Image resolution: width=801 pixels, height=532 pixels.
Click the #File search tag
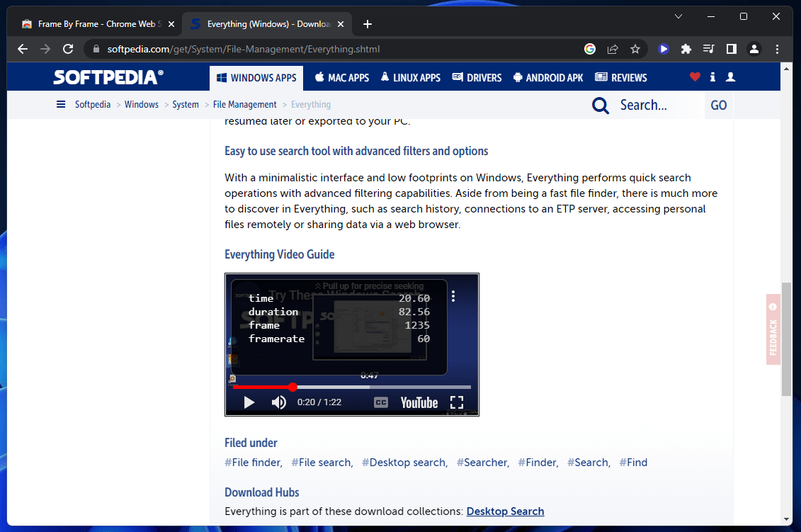[x=322, y=463]
